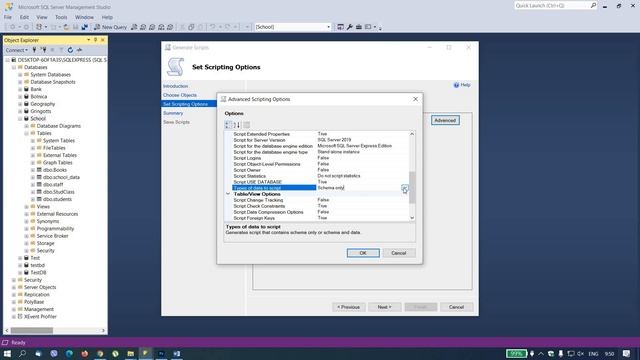Open Firefox from the taskbar
Screen dimensions: 640x360
84,353
